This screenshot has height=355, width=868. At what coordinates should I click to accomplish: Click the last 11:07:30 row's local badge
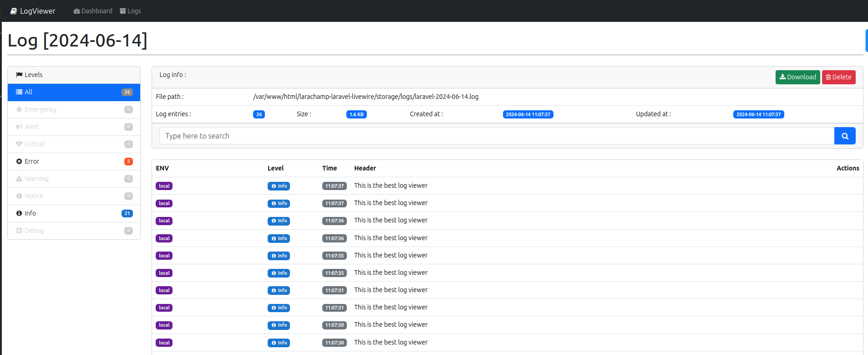pyautogui.click(x=164, y=343)
